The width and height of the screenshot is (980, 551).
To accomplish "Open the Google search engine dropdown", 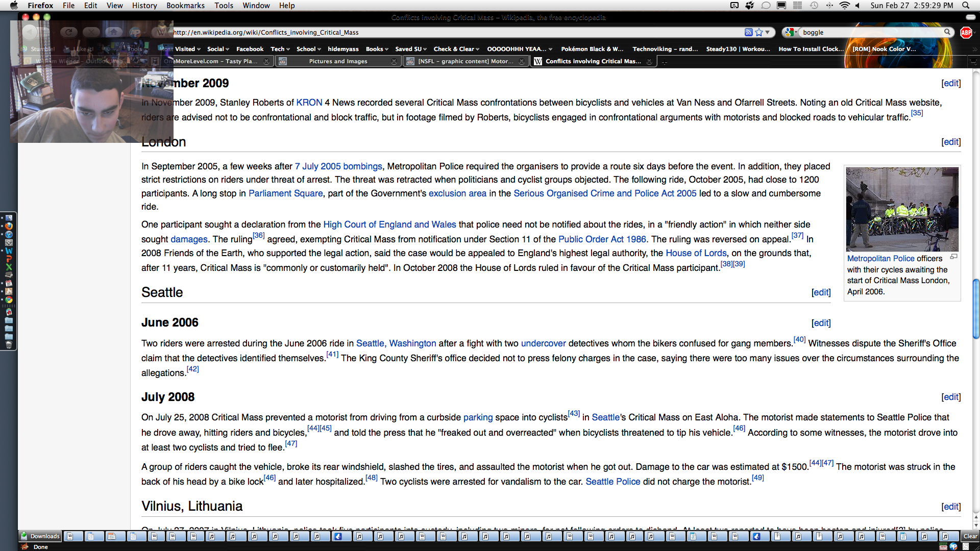I will point(791,32).
